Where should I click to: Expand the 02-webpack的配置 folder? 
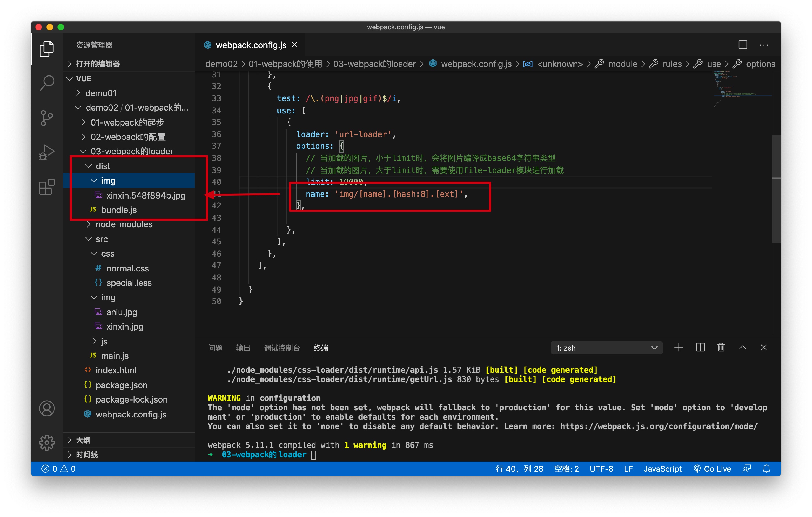click(129, 137)
